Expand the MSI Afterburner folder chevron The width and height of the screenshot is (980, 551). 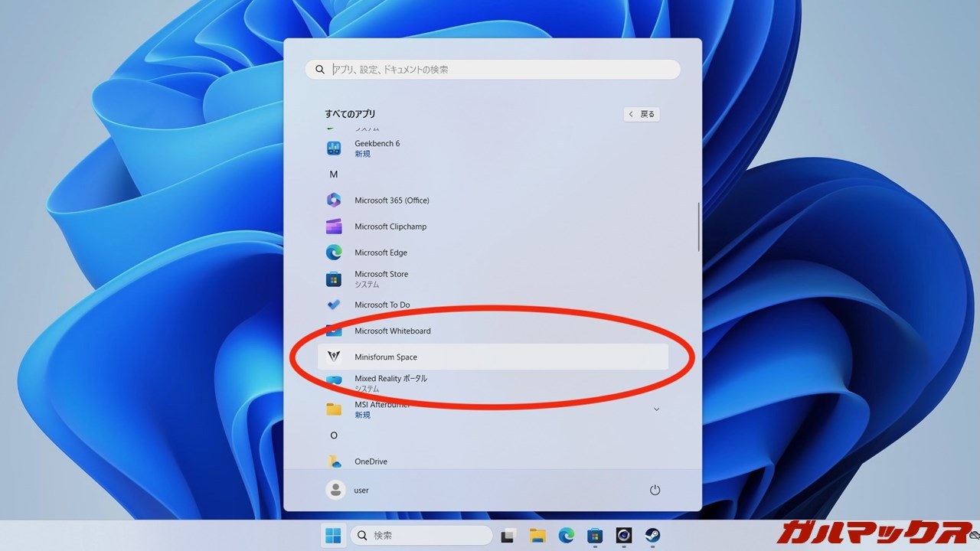tap(656, 409)
